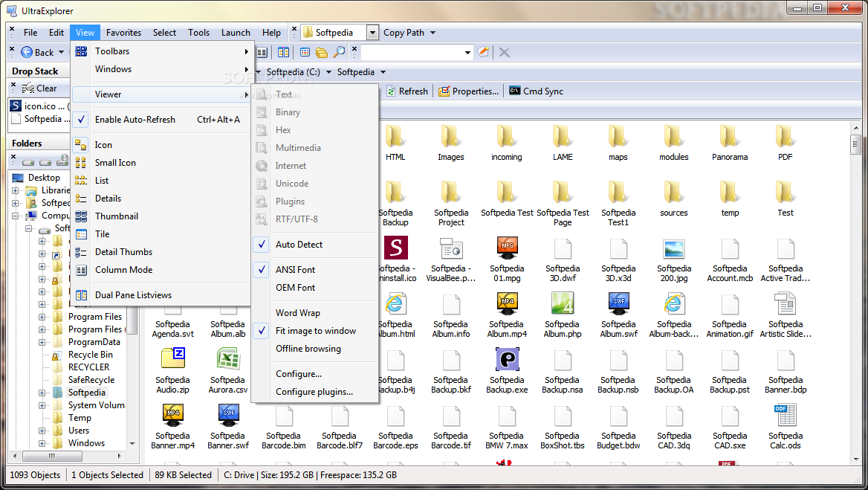
Task: Open Properties... dialog
Action: click(x=468, y=91)
